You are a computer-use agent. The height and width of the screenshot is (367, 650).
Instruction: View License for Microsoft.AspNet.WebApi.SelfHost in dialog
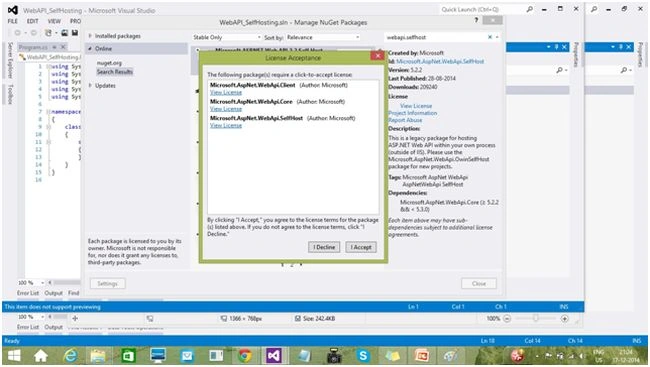point(226,126)
